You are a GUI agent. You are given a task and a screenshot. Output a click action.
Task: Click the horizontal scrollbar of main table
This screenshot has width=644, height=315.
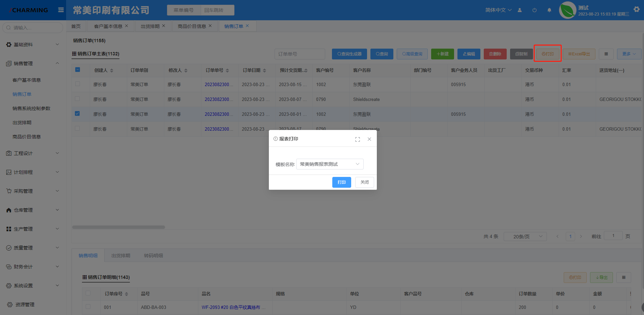pos(118,227)
